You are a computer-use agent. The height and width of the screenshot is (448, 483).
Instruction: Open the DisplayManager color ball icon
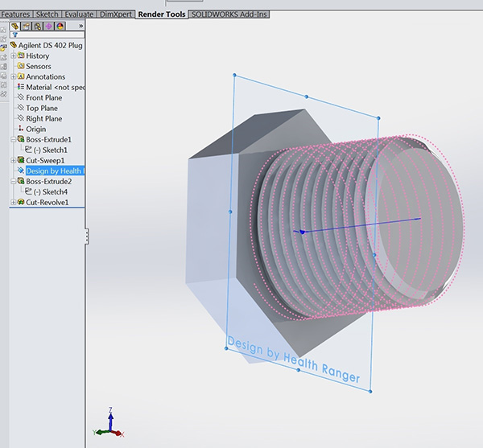[x=60, y=26]
